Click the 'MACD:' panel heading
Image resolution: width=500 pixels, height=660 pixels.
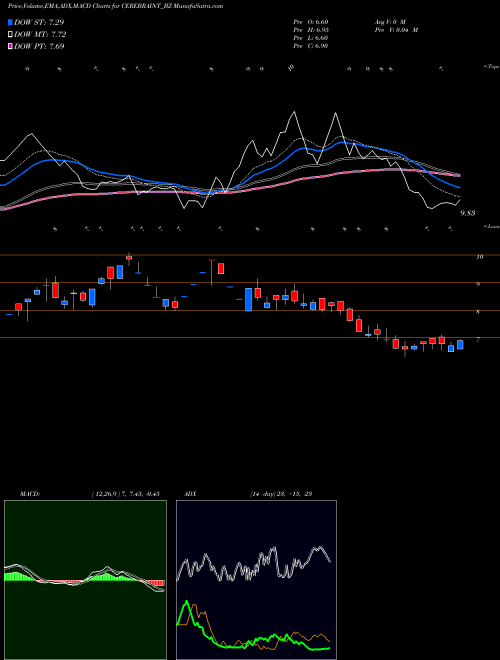(30, 494)
